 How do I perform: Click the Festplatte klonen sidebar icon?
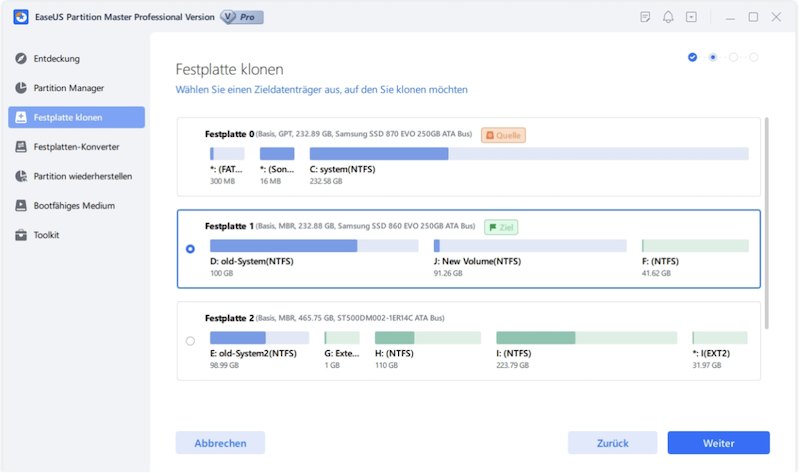(21, 117)
